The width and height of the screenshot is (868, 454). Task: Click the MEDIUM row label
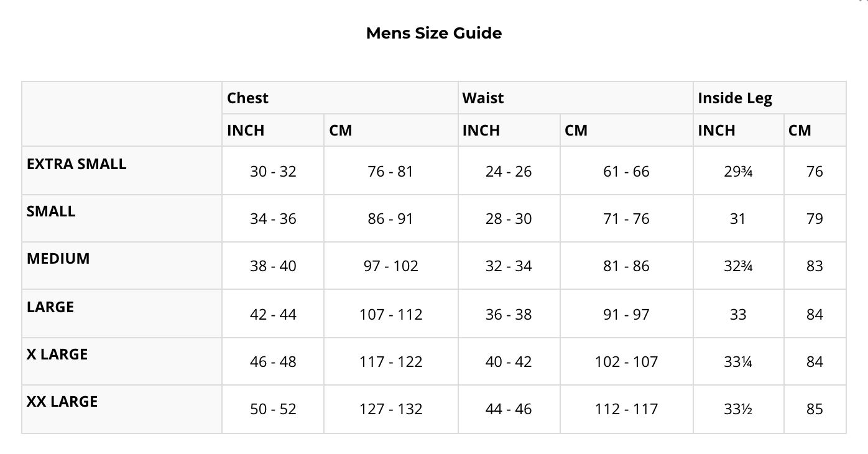click(58, 259)
